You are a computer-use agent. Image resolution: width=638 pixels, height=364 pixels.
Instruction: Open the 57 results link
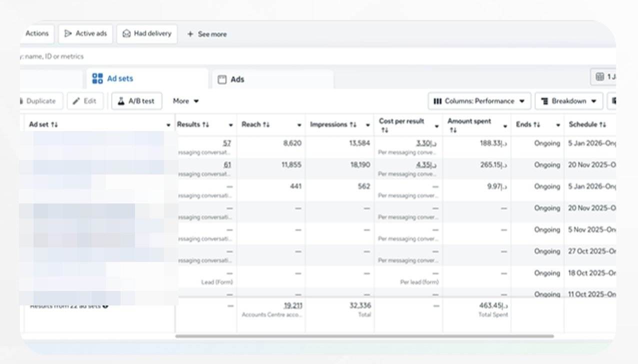coord(227,143)
